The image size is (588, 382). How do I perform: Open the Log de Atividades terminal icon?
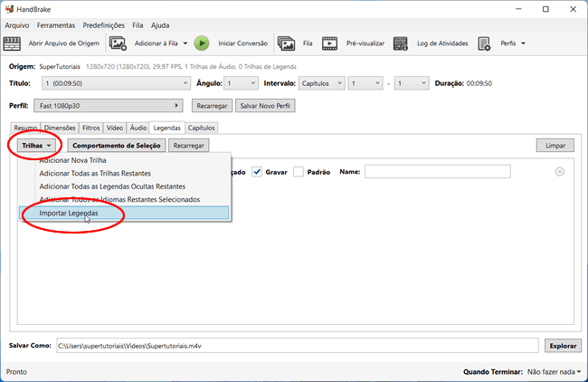402,43
